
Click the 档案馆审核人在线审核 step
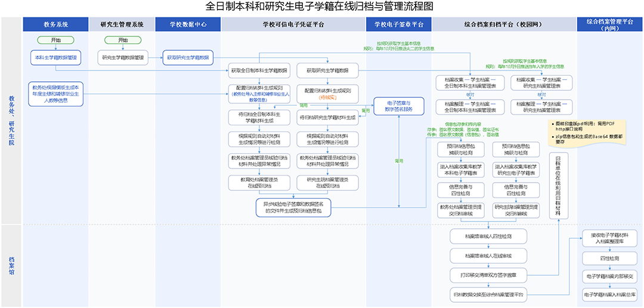pos(488,255)
